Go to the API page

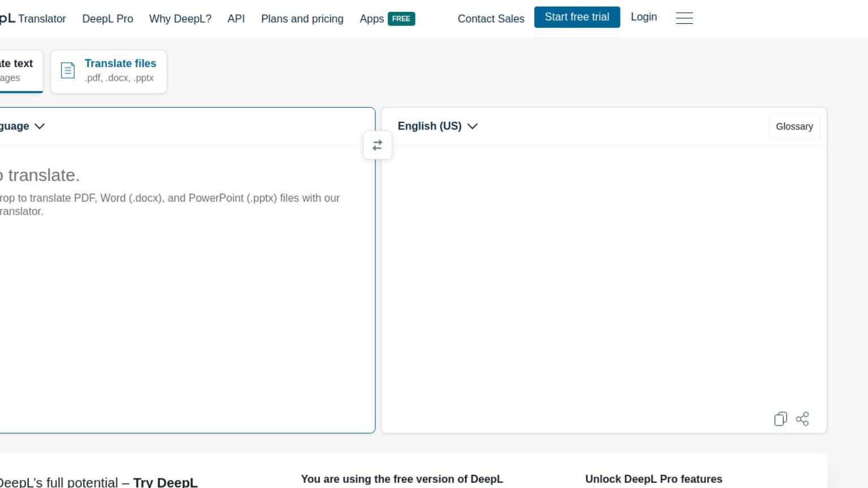(236, 19)
